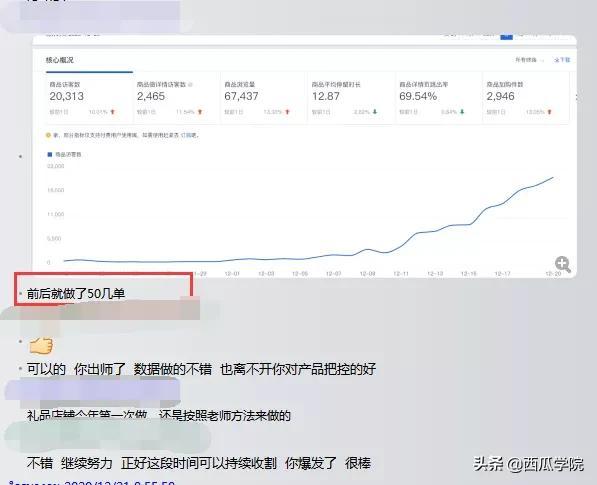The height and width of the screenshot is (485, 597).
Task: Click the blue download link at top right
Action: tap(562, 60)
